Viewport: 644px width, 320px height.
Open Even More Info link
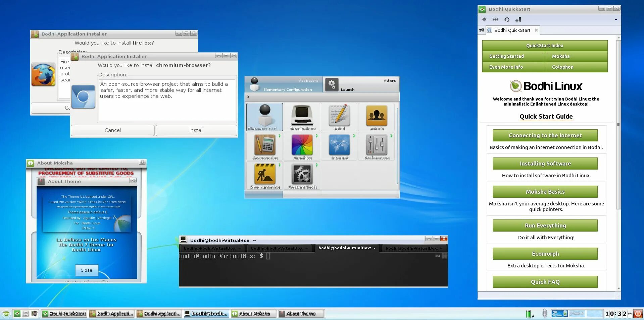[513, 67]
